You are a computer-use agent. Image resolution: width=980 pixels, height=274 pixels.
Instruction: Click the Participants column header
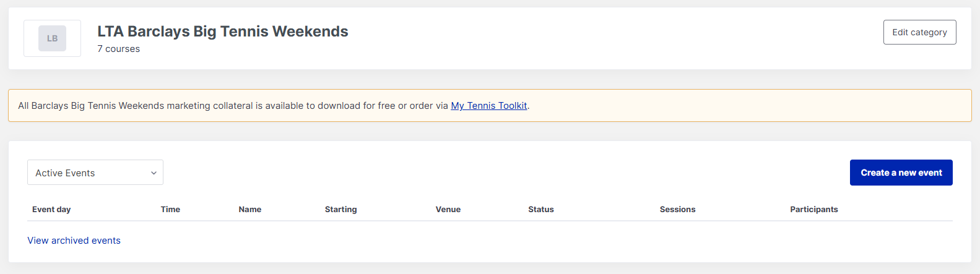click(813, 210)
